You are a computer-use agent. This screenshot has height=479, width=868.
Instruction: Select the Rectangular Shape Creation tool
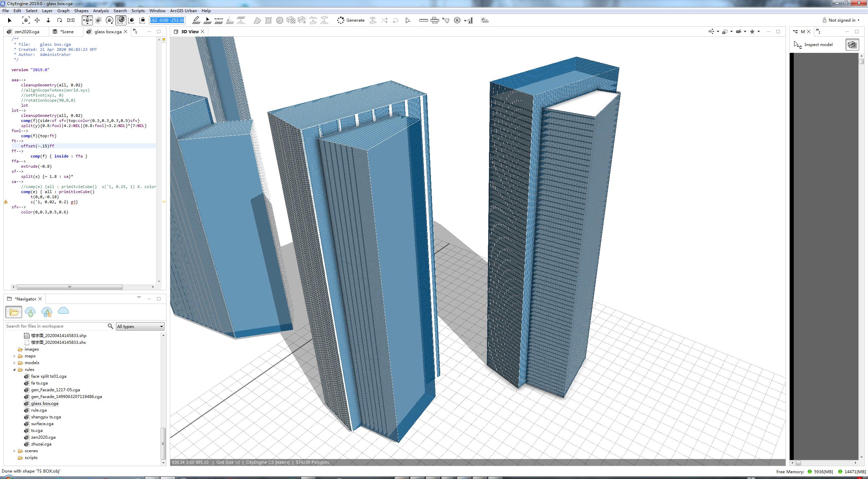click(268, 20)
